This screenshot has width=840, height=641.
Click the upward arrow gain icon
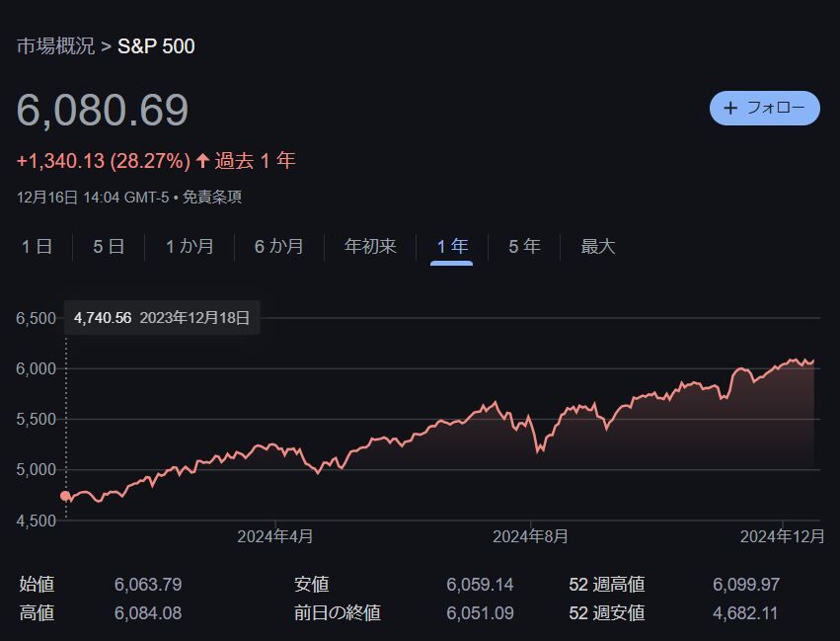tap(202, 161)
